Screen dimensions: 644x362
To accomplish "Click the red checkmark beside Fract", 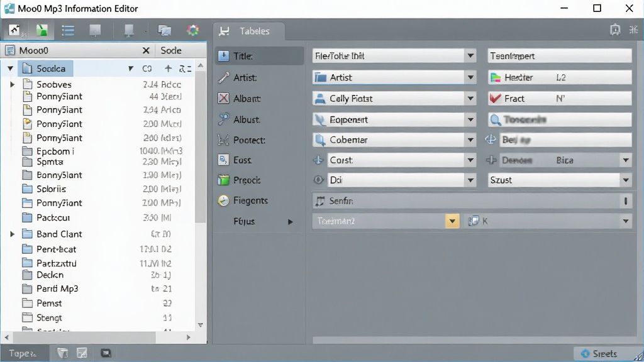I will 496,98.
